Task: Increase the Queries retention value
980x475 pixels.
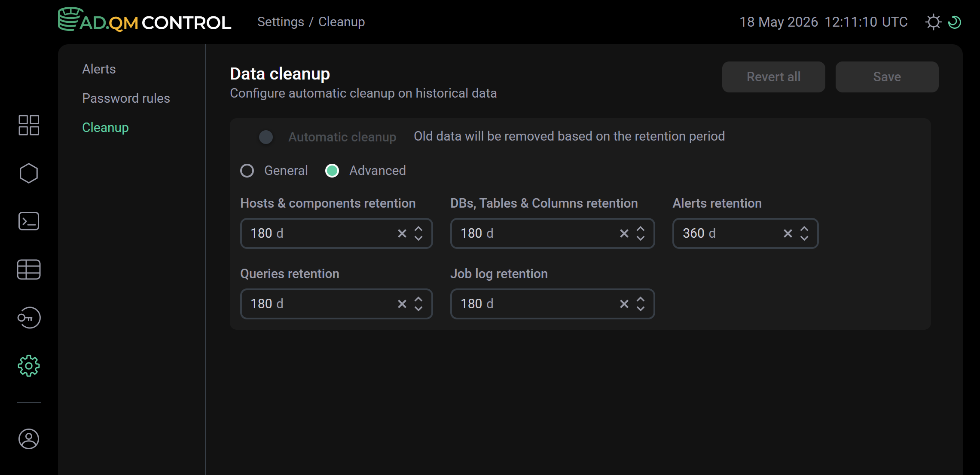Action: tap(418, 300)
